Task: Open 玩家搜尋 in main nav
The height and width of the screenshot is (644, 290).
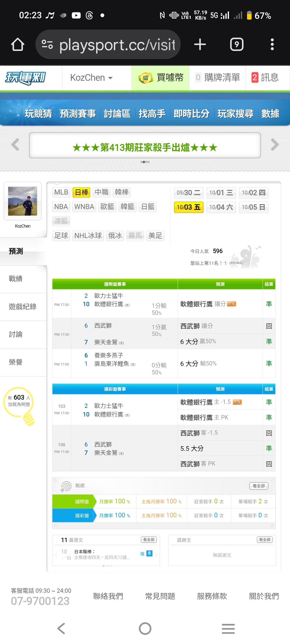Action: point(235,114)
